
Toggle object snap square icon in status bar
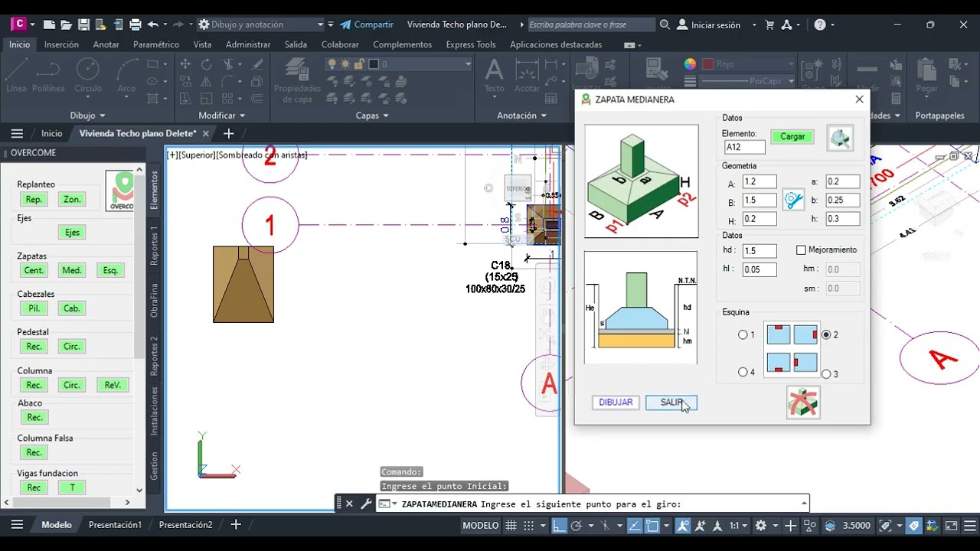[x=652, y=526]
